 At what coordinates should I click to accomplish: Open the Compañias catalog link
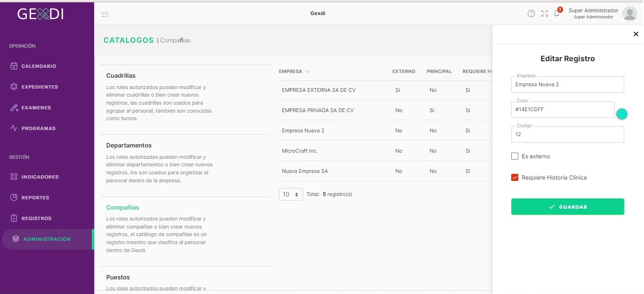(x=123, y=207)
